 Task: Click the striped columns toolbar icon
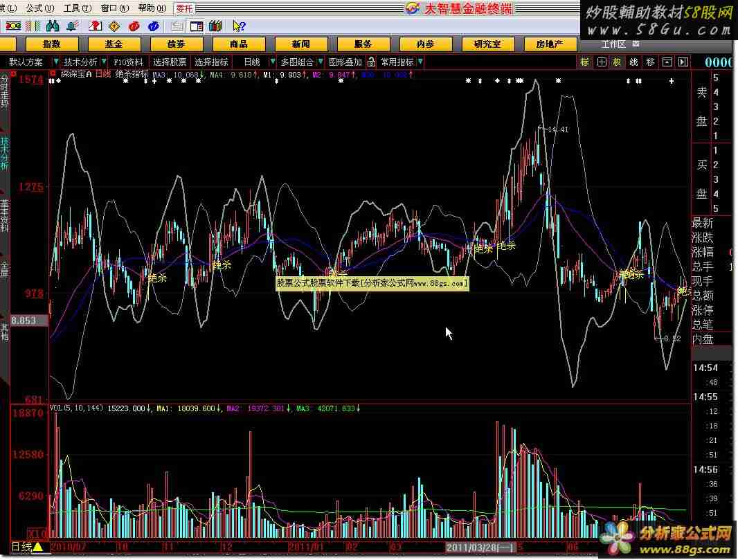coord(33,26)
